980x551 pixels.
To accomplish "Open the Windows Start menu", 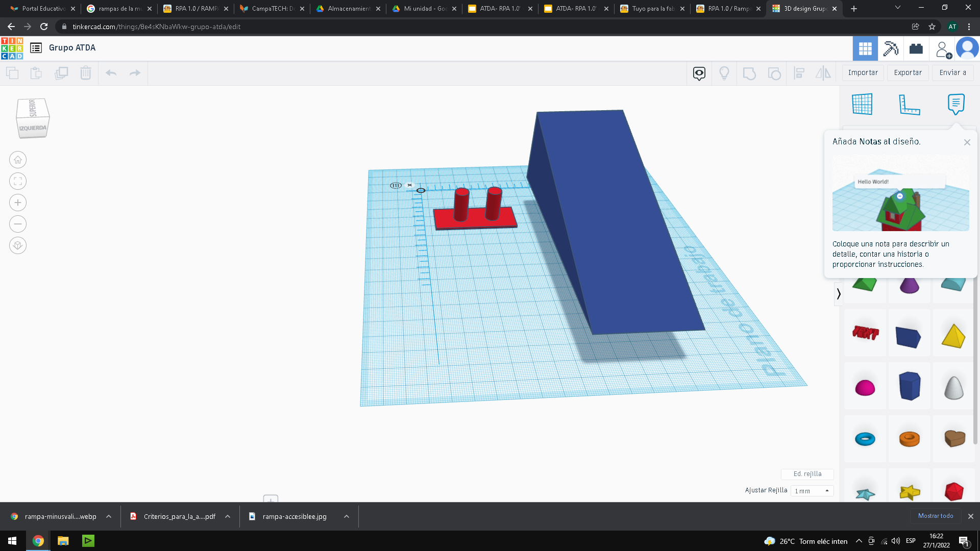I will [x=12, y=541].
